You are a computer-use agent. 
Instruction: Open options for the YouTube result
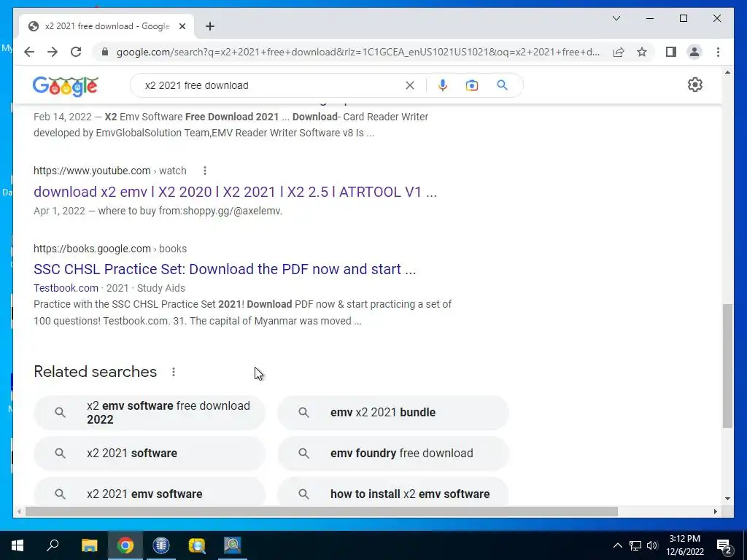point(204,171)
